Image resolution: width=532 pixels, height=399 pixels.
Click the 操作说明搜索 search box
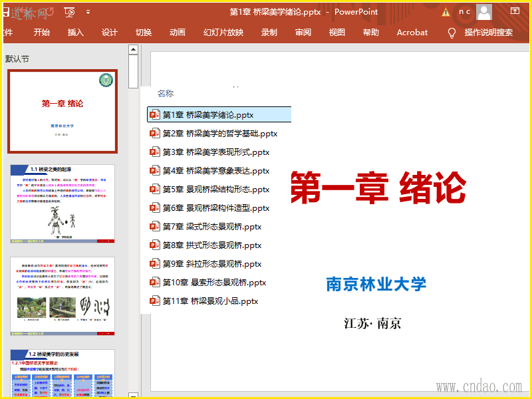[x=489, y=33]
